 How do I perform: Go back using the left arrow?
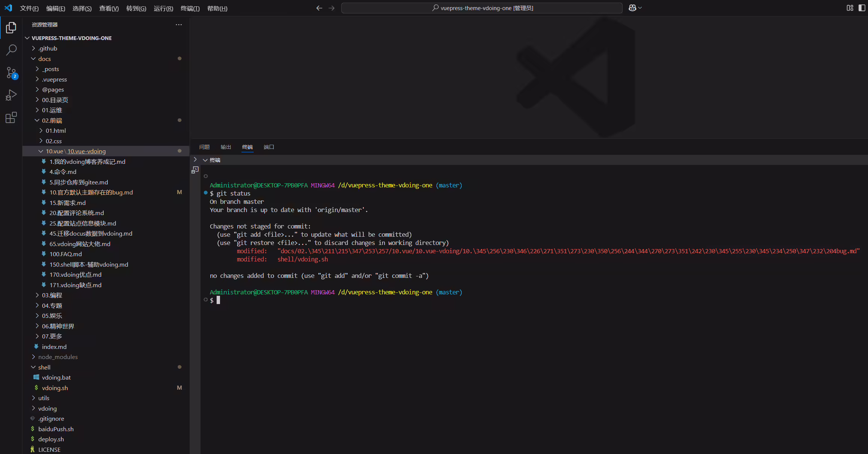319,8
